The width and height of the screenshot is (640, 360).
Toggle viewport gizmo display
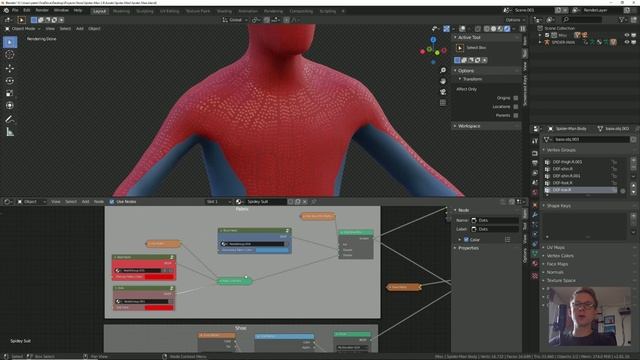coord(447,29)
